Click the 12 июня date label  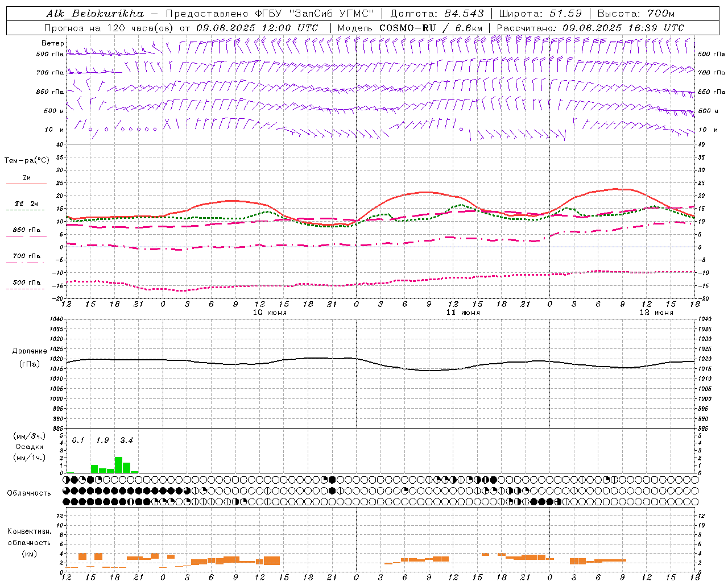(656, 313)
